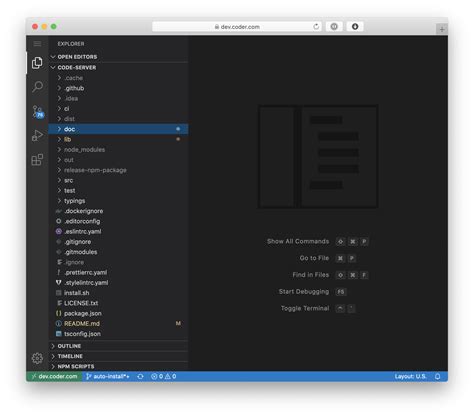Expand the dist folder
Screen dimensions: 474x416
tap(119, 119)
